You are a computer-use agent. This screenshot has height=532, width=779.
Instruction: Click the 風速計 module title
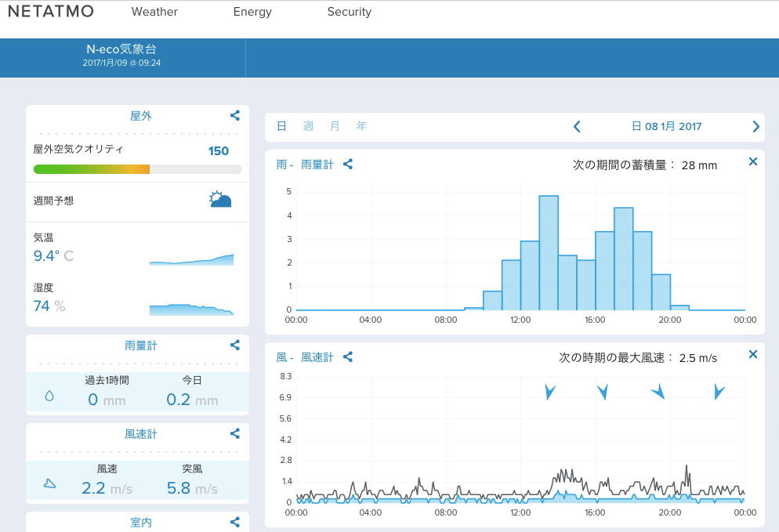pyautogui.click(x=140, y=433)
